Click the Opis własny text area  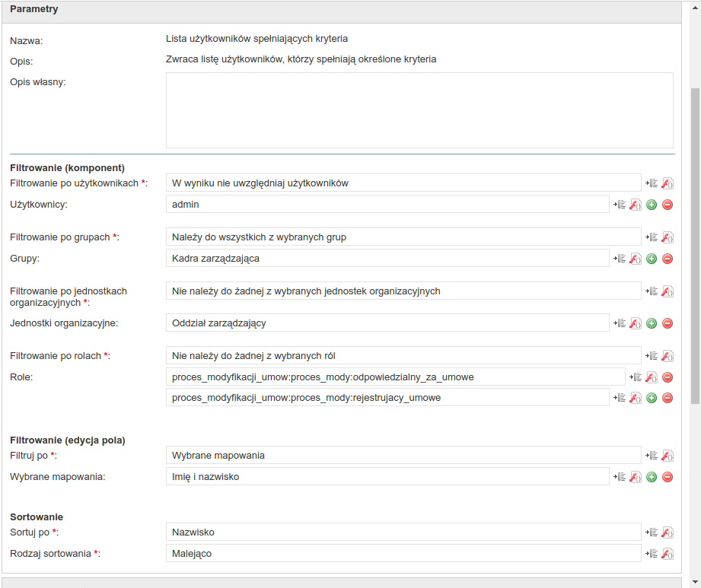pos(419,110)
